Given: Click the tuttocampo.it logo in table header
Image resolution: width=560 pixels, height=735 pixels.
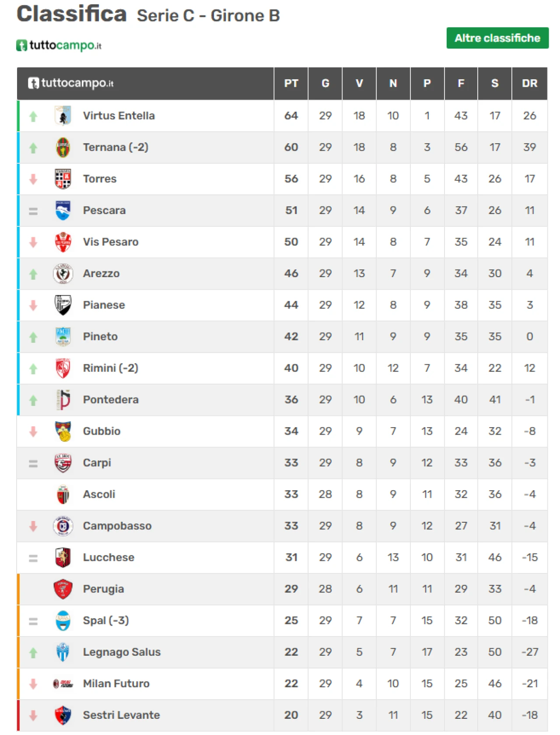Looking at the screenshot, I should (x=71, y=83).
